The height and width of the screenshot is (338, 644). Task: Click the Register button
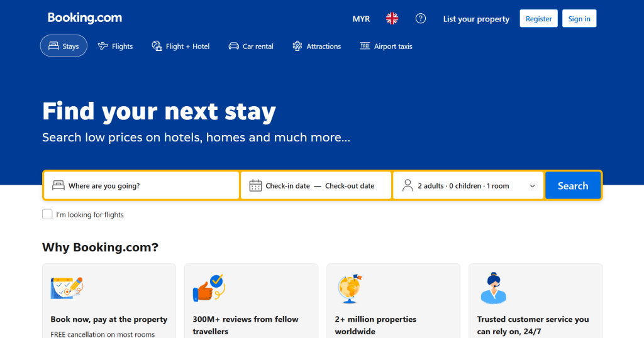(x=538, y=18)
